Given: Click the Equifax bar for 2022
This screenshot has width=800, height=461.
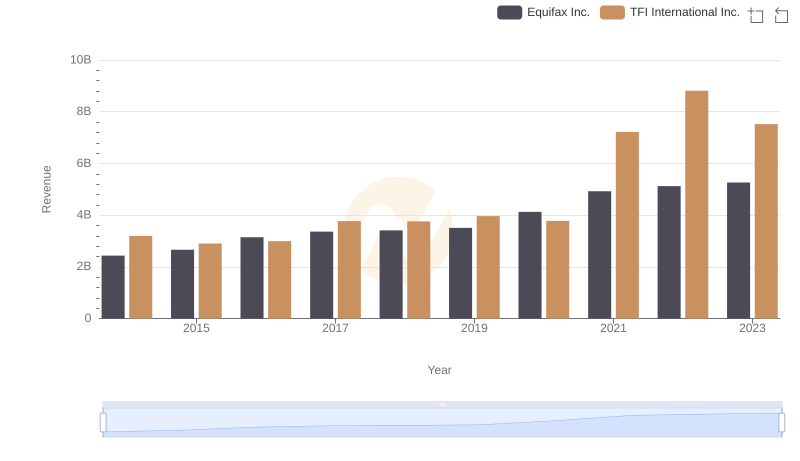Looking at the screenshot, I should tap(669, 252).
